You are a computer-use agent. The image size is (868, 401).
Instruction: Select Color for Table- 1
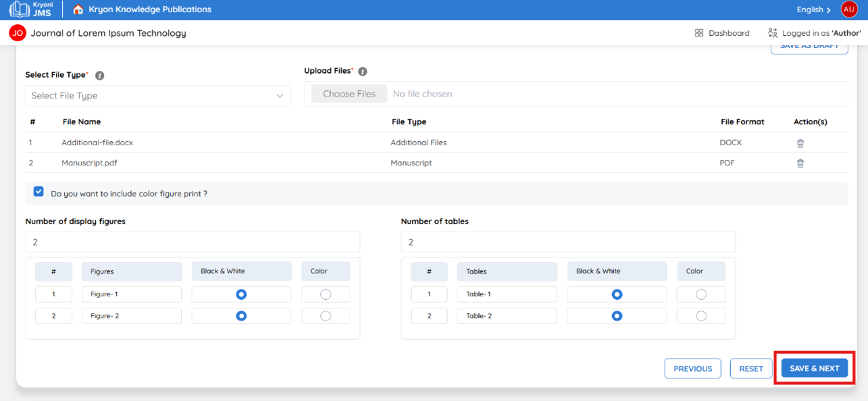coord(701,294)
